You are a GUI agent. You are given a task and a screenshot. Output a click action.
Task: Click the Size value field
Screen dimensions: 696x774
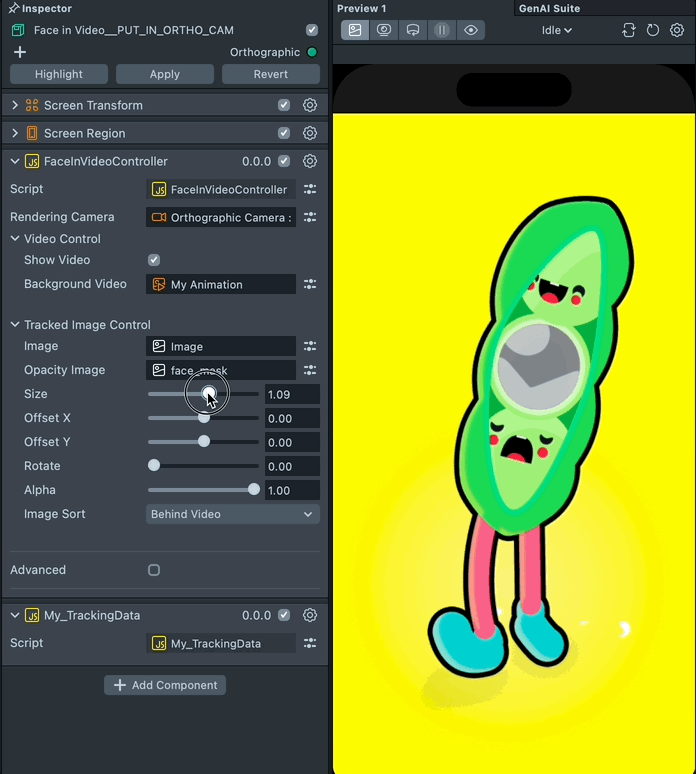292,394
